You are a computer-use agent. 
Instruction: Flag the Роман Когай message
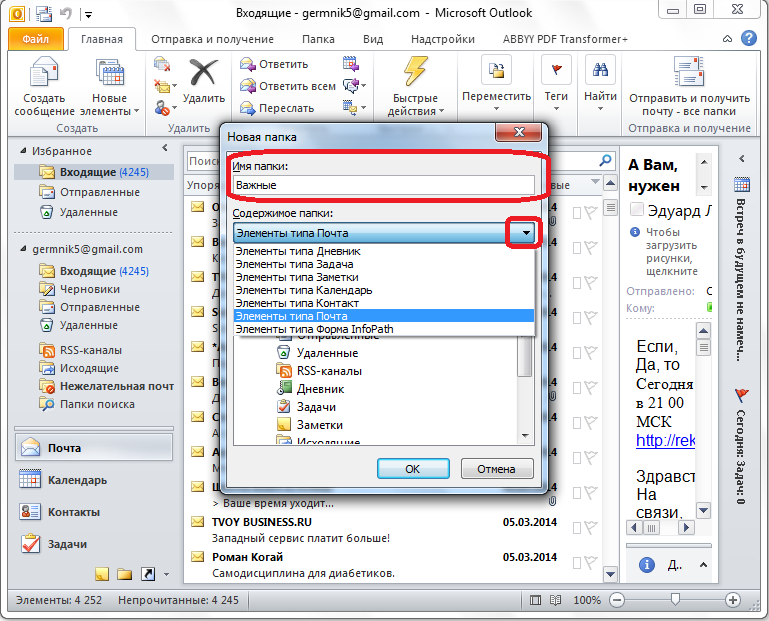(x=591, y=563)
